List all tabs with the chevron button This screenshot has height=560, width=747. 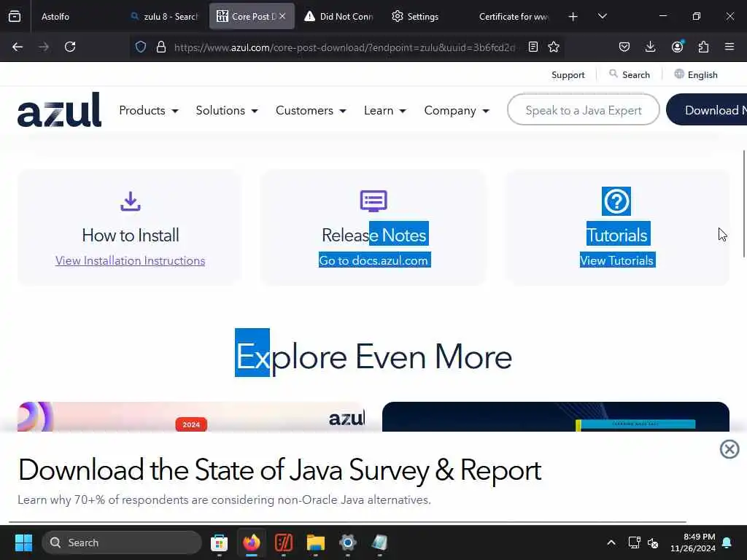[x=602, y=16]
